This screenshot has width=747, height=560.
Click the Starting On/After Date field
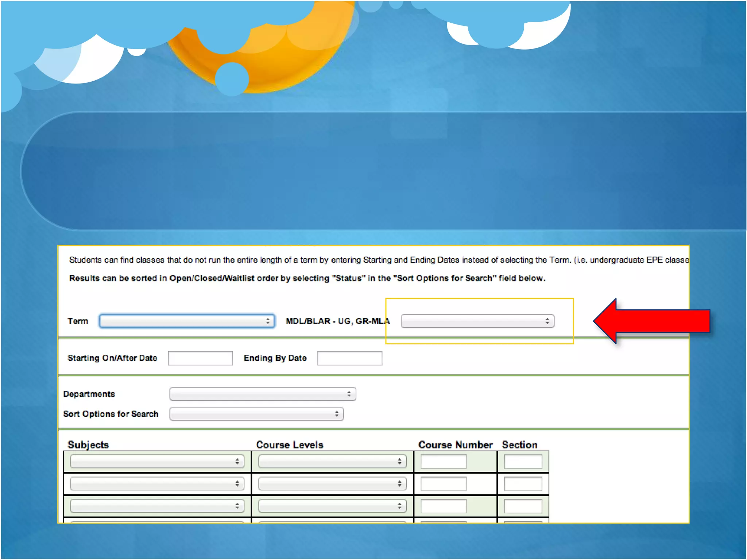[200, 358]
